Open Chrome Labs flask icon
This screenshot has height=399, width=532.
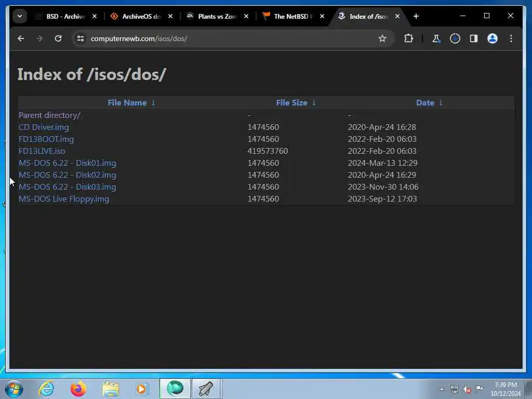coord(436,38)
